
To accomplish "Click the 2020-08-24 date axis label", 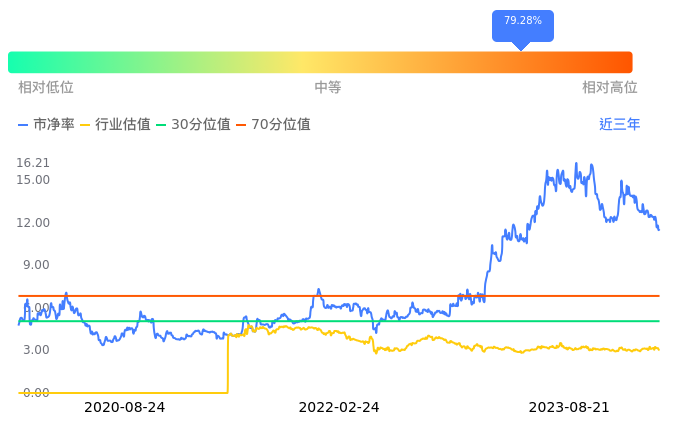I will [124, 408].
